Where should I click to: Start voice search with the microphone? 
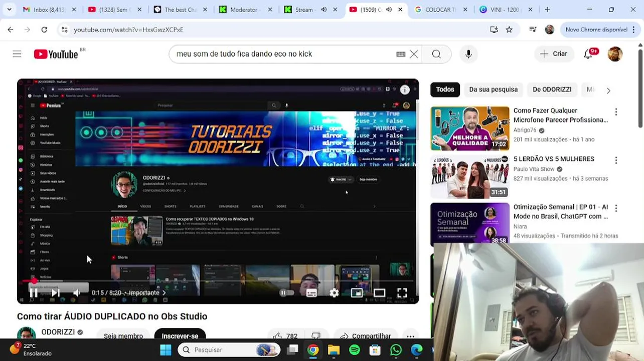(468, 54)
